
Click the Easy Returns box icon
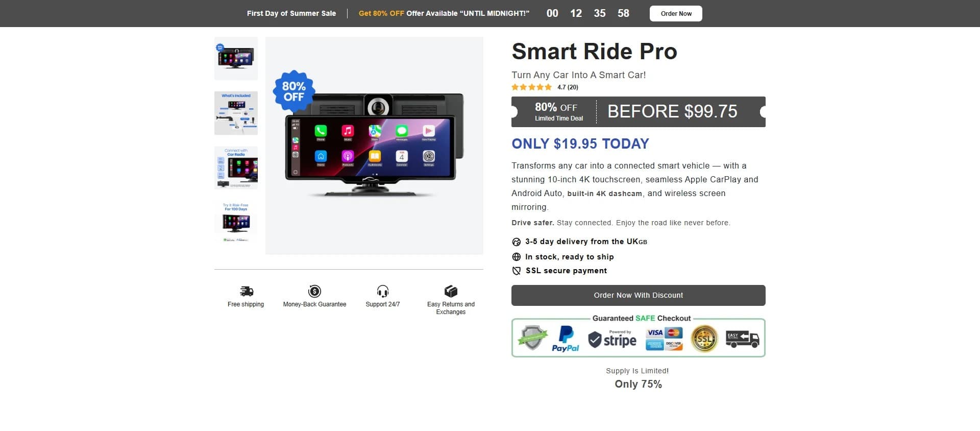click(451, 291)
